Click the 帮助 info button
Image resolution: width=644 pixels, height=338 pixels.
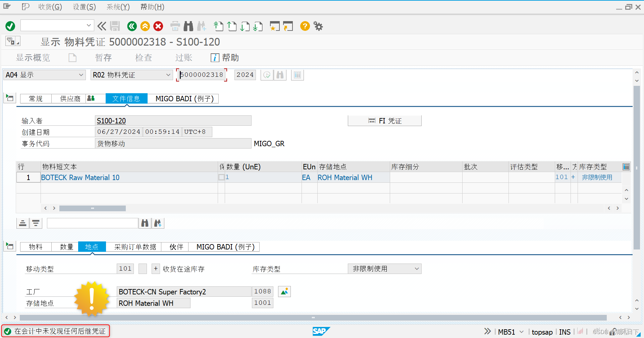pos(225,58)
